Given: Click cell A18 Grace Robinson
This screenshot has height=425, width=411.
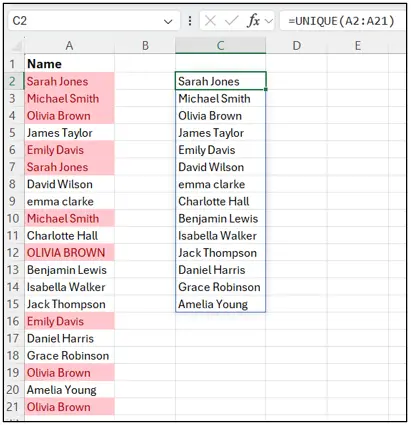Looking at the screenshot, I should [x=69, y=355].
